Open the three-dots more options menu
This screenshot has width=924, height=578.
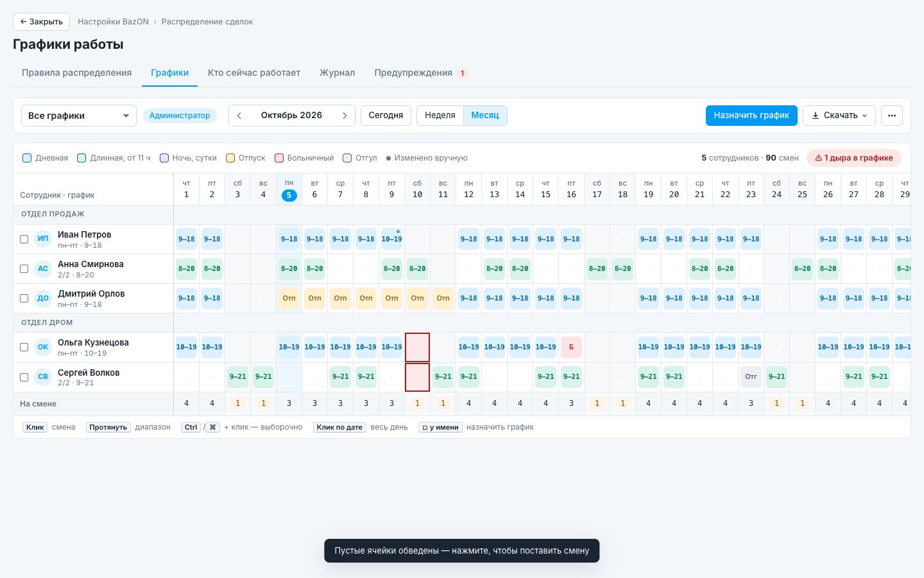(x=892, y=116)
